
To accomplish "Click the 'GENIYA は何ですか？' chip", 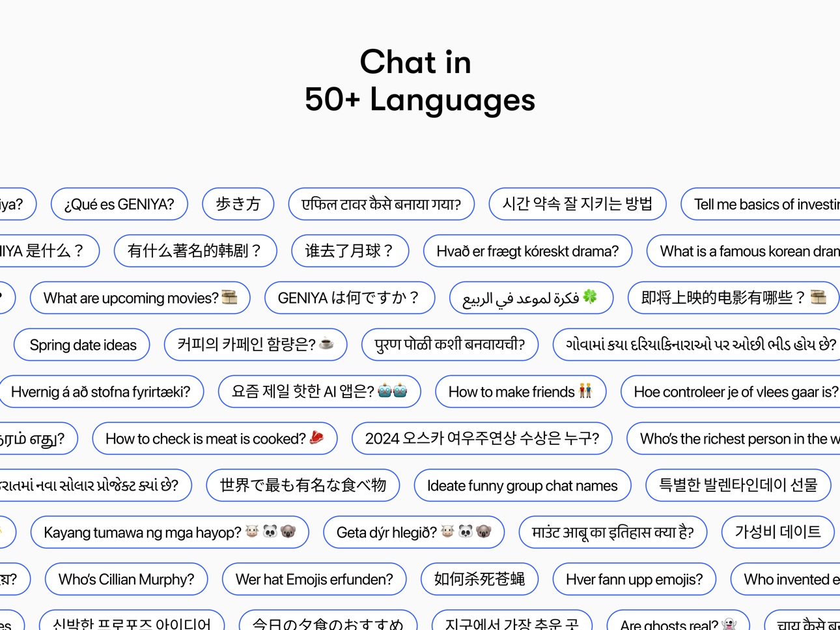I will pyautogui.click(x=350, y=298).
